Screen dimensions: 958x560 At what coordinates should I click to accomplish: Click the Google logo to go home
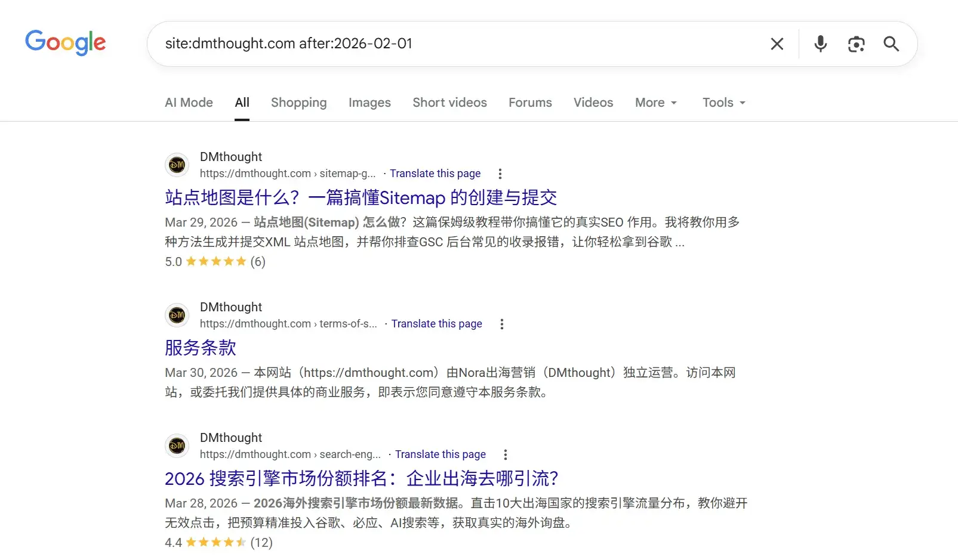pos(66,42)
